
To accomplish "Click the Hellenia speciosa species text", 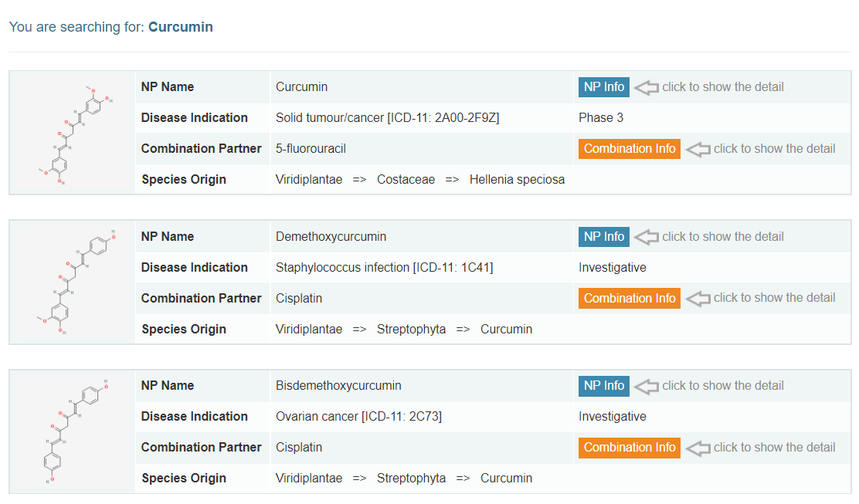I will [517, 180].
